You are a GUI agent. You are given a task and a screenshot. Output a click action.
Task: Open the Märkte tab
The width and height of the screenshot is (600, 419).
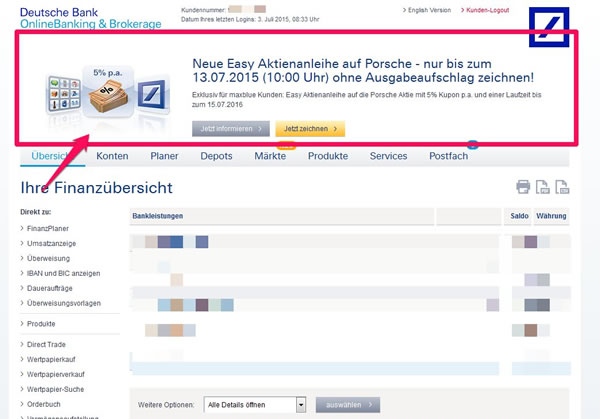pos(270,156)
